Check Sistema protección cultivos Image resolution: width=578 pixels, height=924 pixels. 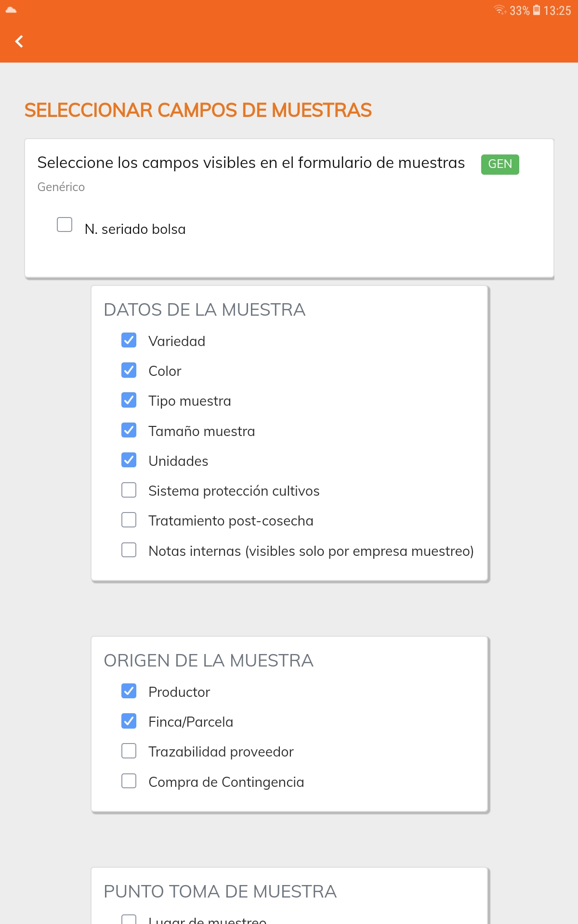pos(129,490)
